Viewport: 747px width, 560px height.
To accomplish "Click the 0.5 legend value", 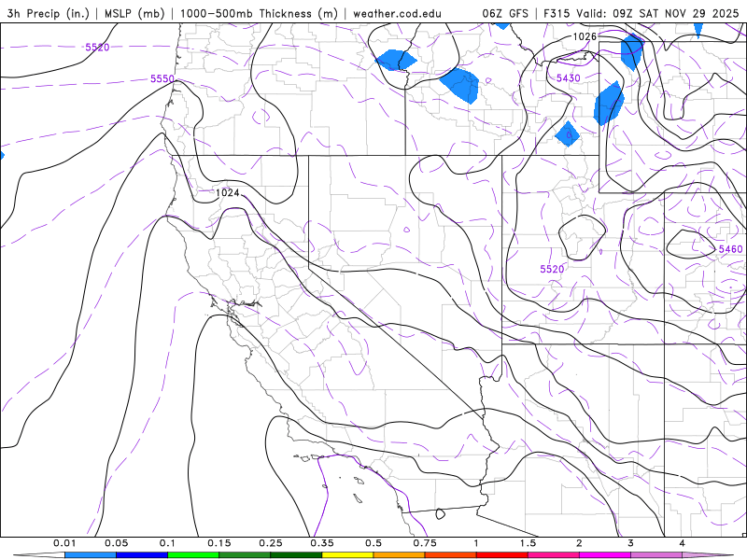I will click(x=373, y=543).
